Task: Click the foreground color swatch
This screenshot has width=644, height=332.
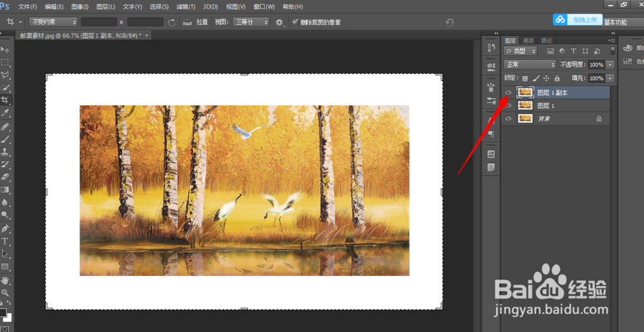Action: (x=3, y=313)
